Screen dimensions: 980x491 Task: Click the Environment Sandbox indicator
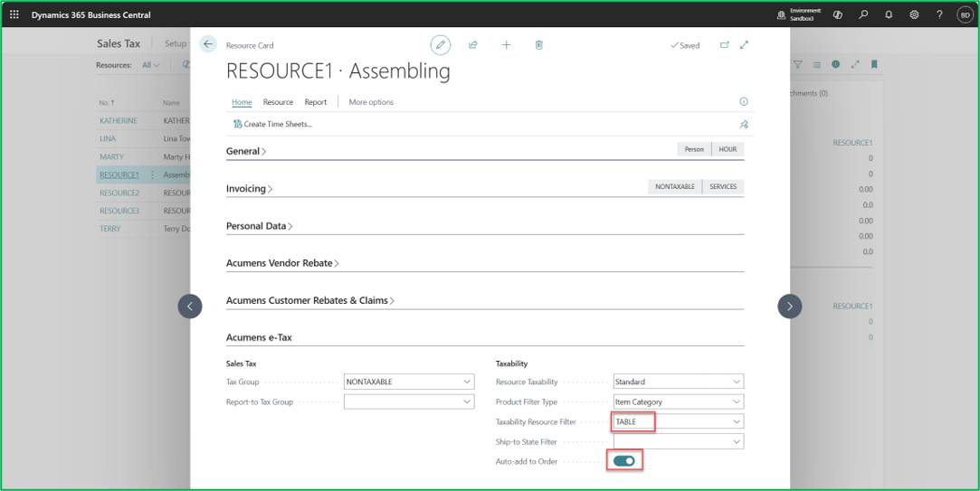[x=799, y=15]
